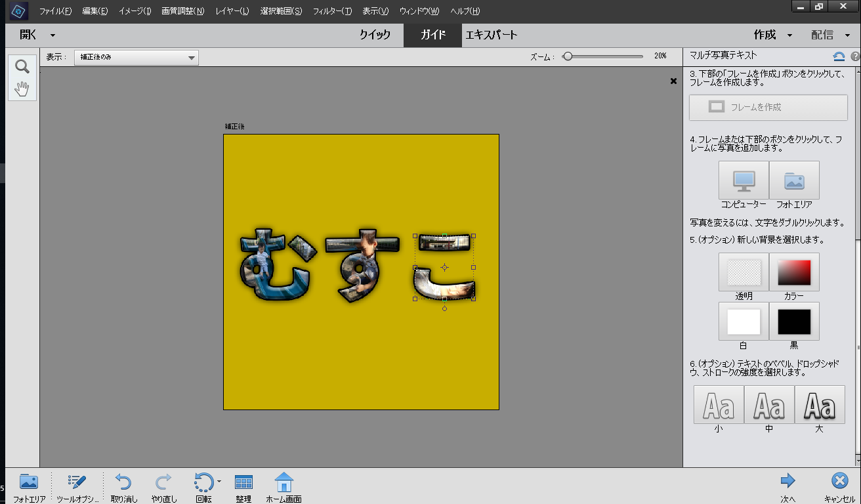Expand the 開く open menu arrow
This screenshot has width=861, height=504.
point(52,35)
